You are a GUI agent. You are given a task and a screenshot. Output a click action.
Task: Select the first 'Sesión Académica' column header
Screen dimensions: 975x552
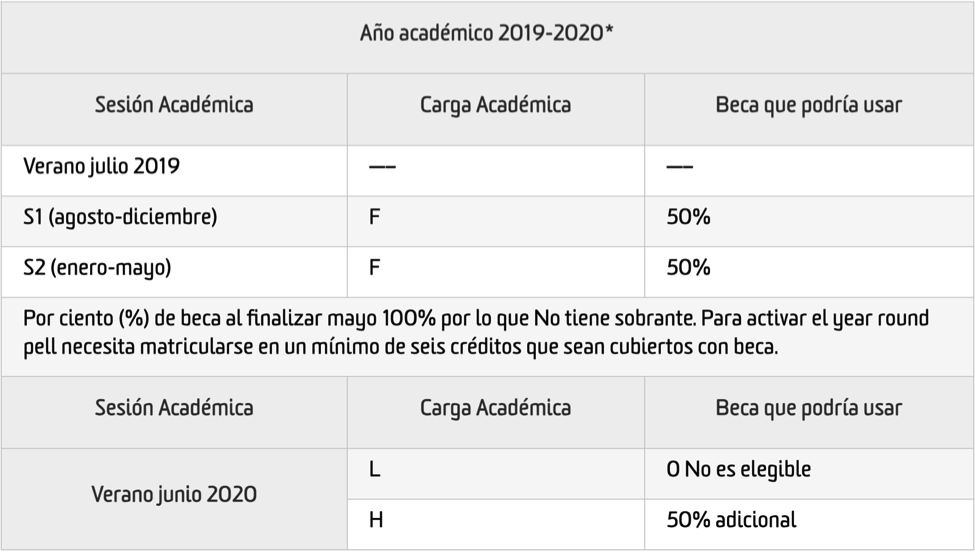coord(174,104)
